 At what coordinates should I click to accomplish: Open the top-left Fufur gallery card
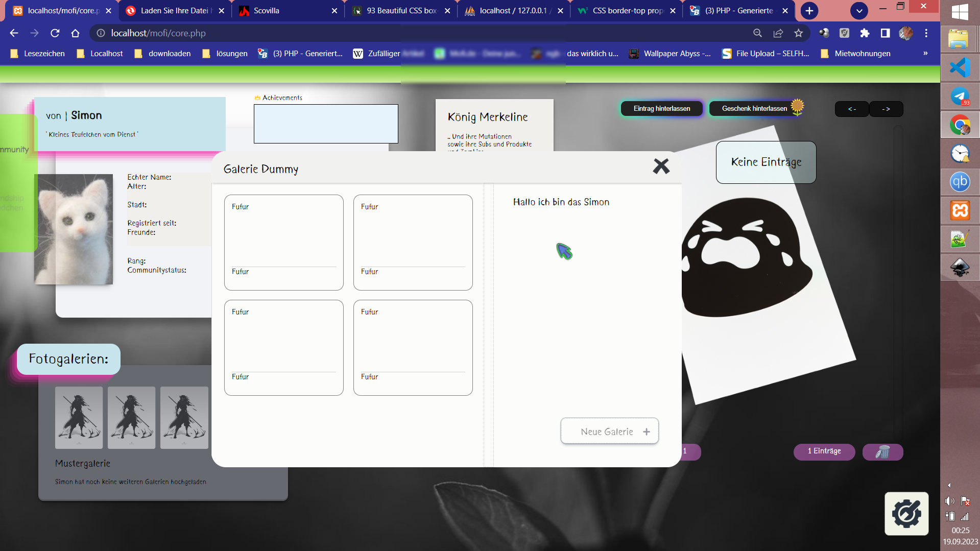(x=284, y=243)
